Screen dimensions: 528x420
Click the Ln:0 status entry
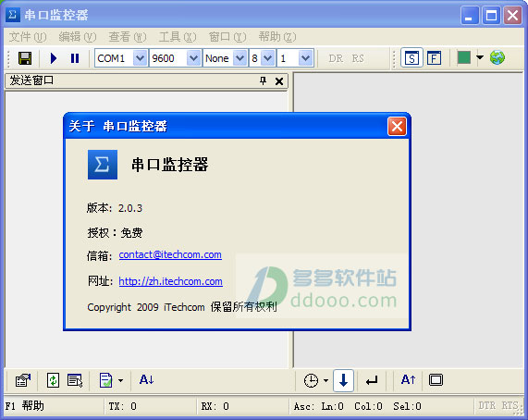[x=332, y=406]
